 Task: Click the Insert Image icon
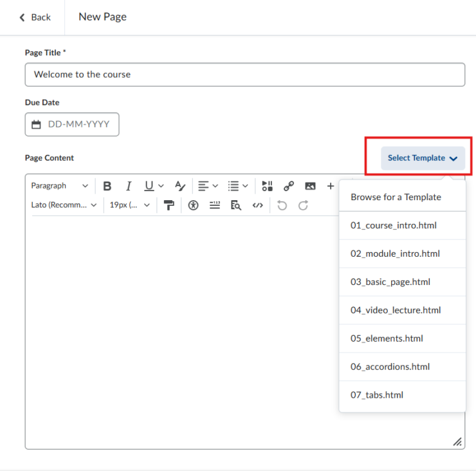[x=310, y=186]
